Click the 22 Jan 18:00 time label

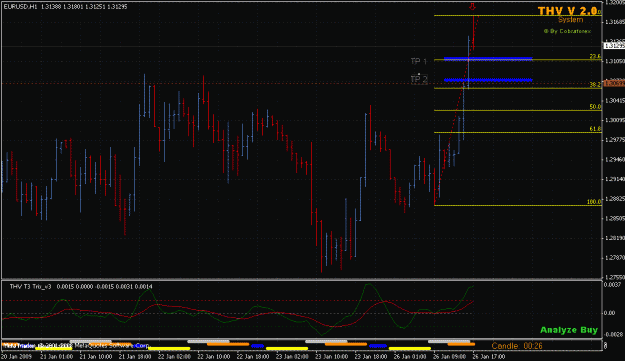pos(253,357)
